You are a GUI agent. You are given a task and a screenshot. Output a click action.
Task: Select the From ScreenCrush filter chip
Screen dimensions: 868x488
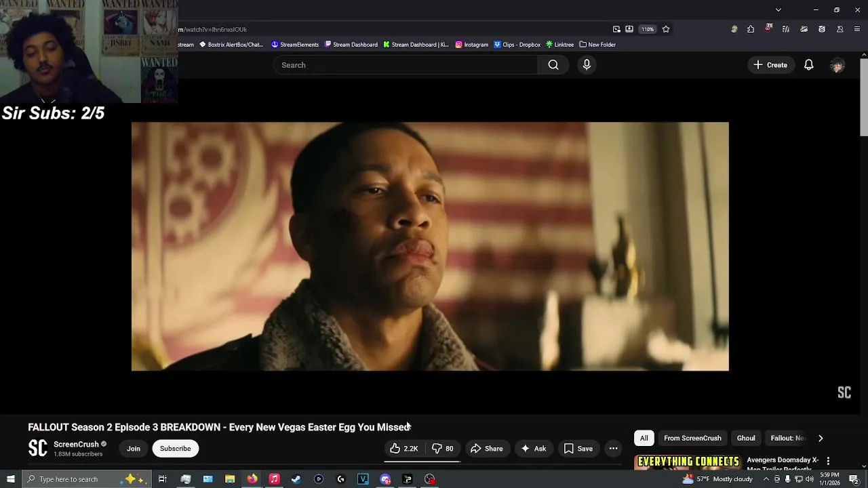692,438
